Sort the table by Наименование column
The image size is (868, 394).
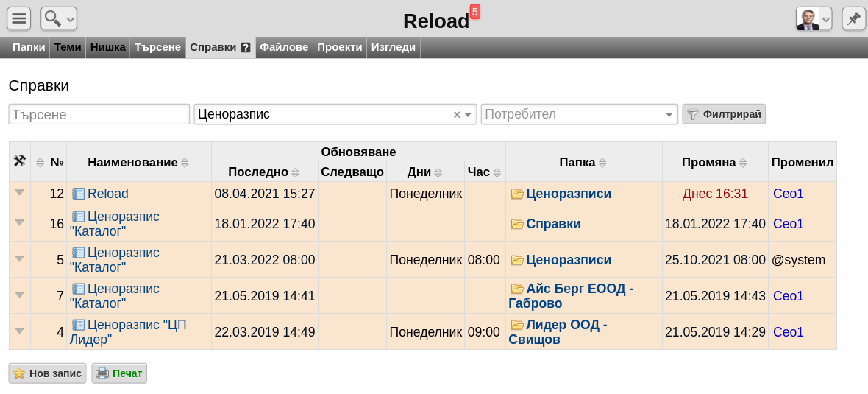click(185, 163)
